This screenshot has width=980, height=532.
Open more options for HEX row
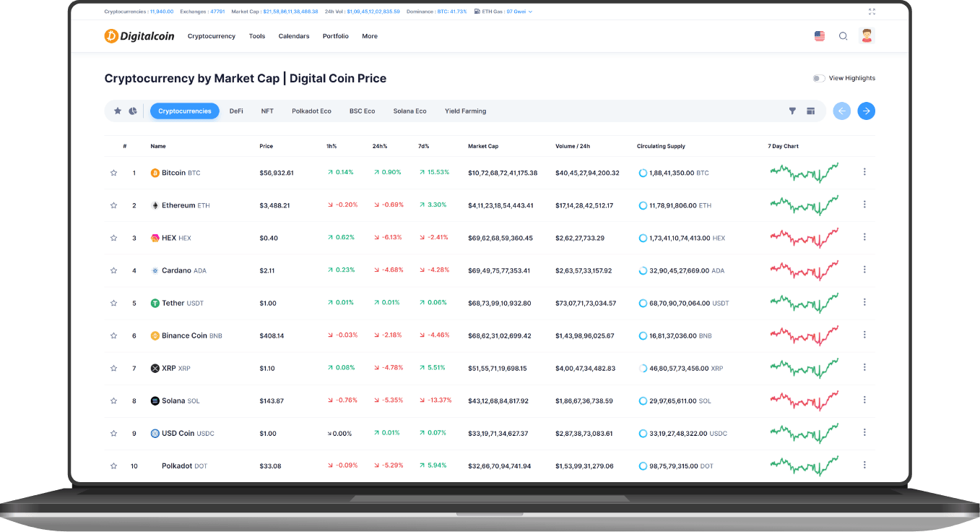(x=864, y=237)
